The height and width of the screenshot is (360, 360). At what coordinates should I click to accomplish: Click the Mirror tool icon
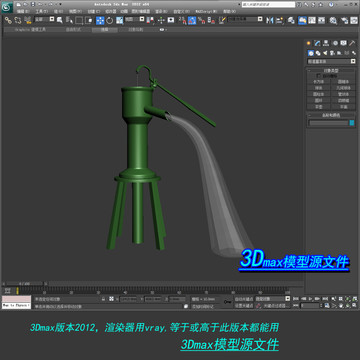pyautogui.click(x=270, y=20)
